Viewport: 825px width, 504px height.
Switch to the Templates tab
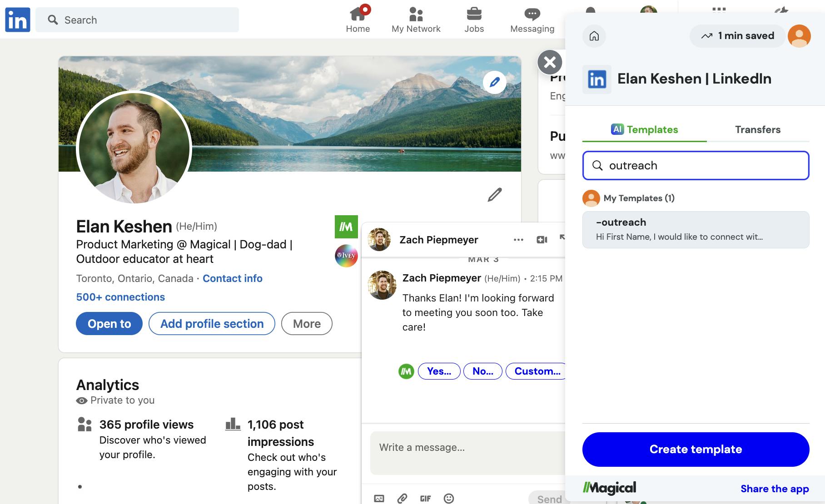(645, 129)
